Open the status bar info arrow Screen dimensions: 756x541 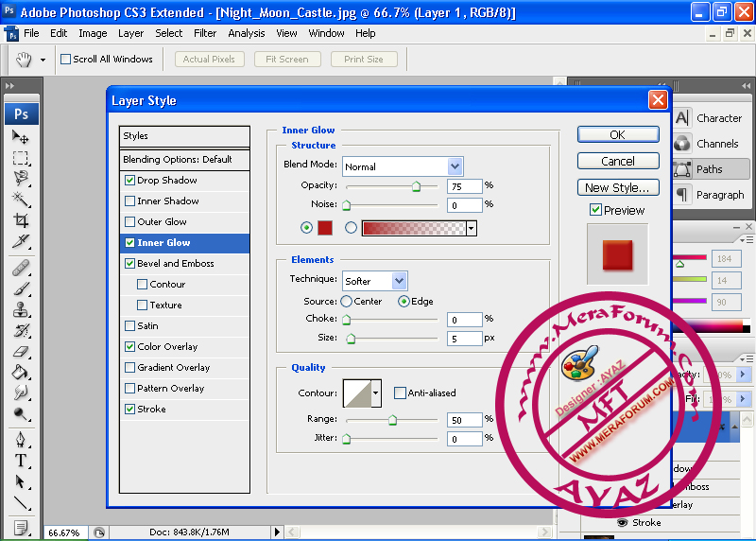pyautogui.click(x=277, y=532)
